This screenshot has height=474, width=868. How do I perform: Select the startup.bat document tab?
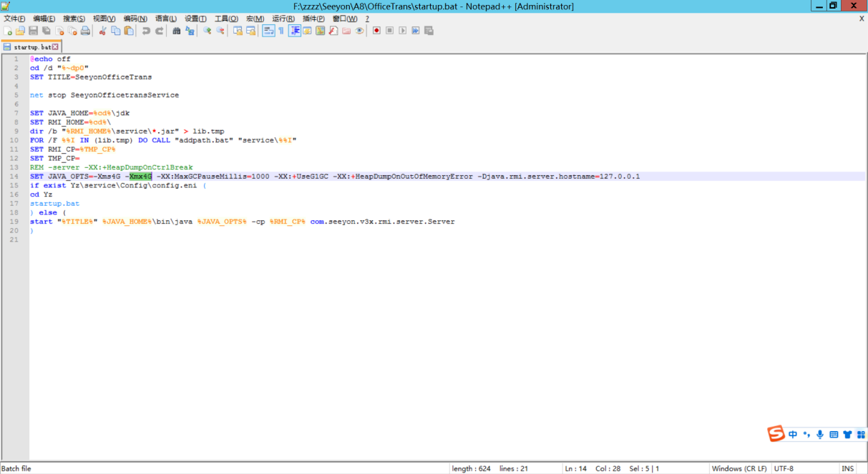click(31, 47)
